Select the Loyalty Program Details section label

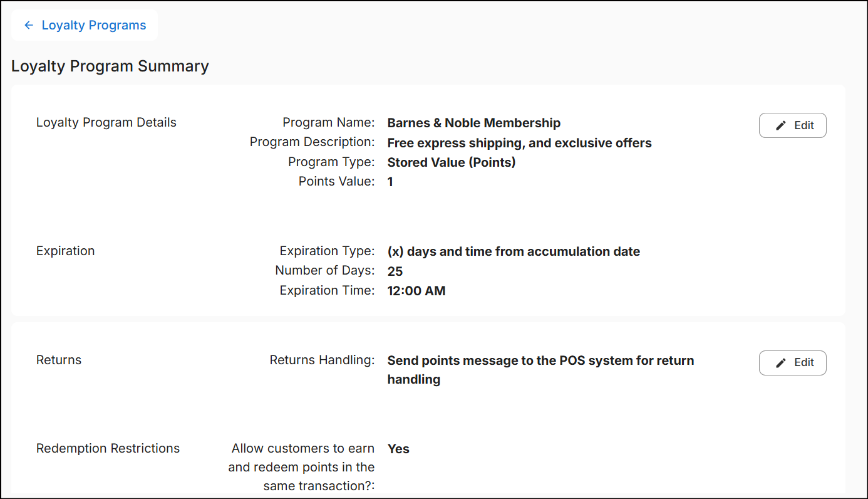[106, 123]
